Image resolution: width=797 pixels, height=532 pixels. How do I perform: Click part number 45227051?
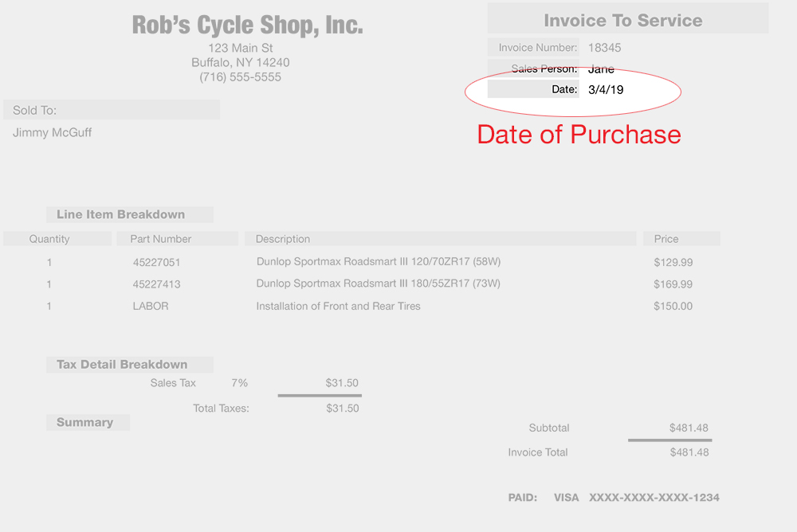[156, 262]
